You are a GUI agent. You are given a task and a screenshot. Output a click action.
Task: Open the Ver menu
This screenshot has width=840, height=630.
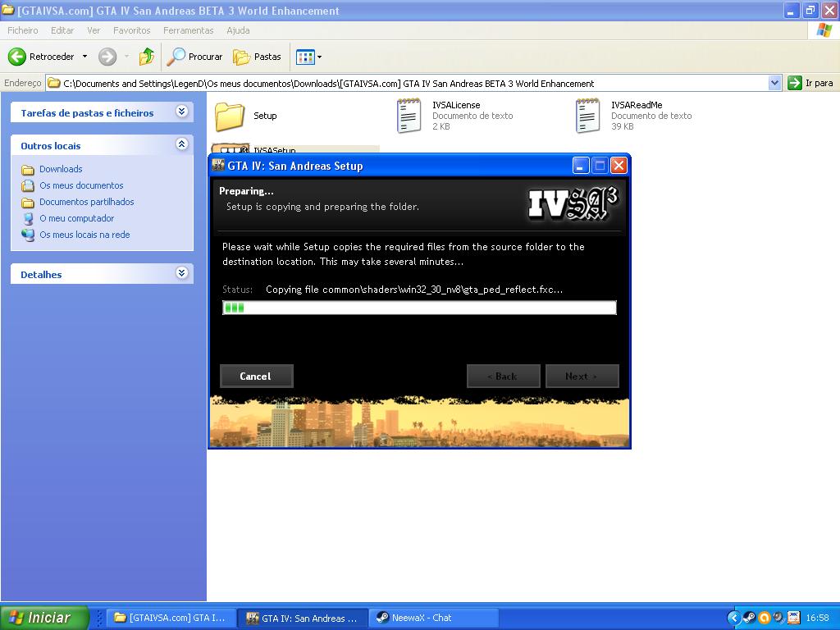[94, 30]
